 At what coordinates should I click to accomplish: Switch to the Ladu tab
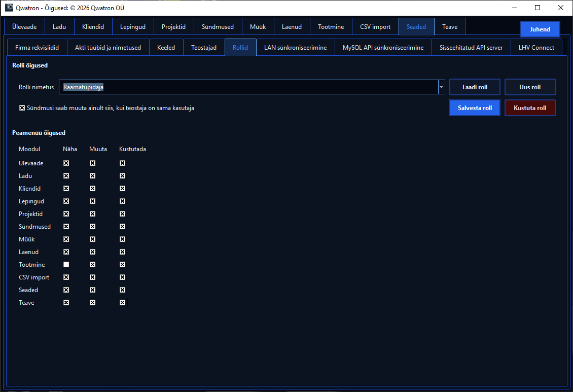[59, 27]
